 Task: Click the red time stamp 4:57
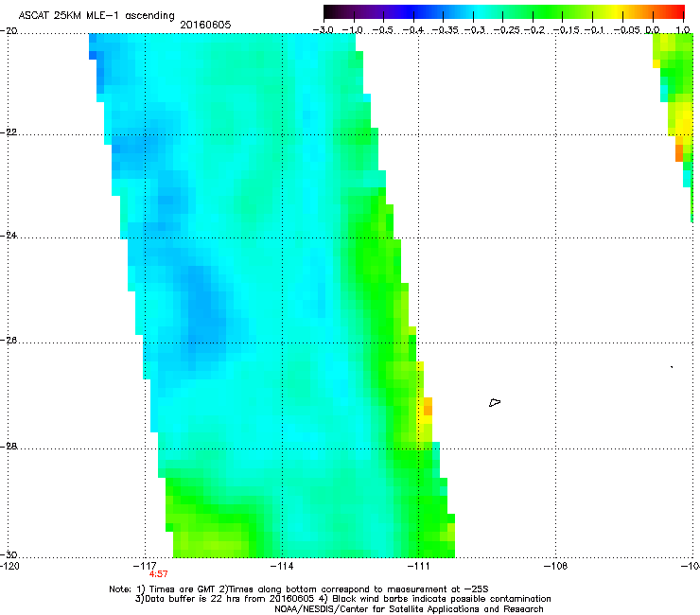pyautogui.click(x=159, y=574)
